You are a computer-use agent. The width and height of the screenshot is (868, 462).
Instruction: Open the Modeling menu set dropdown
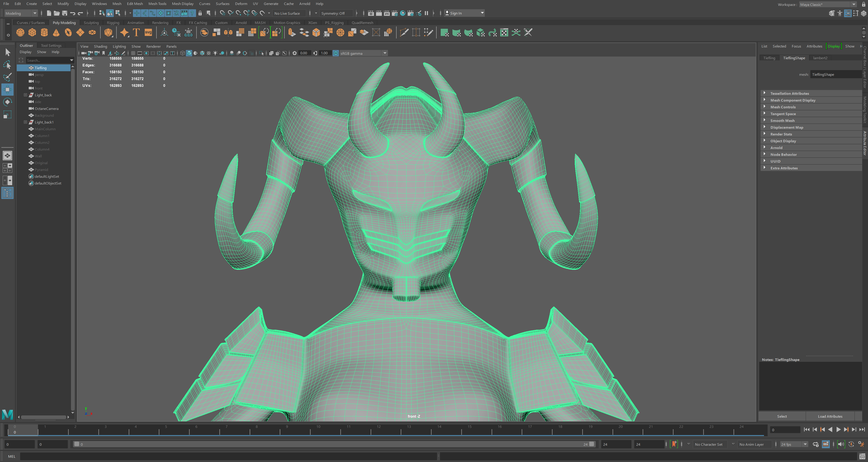coord(20,13)
